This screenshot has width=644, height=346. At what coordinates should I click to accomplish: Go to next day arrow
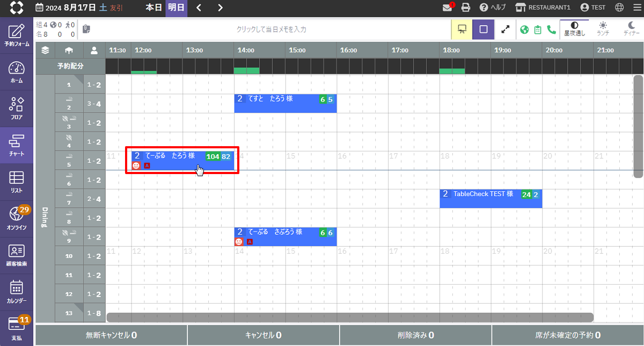tap(221, 8)
